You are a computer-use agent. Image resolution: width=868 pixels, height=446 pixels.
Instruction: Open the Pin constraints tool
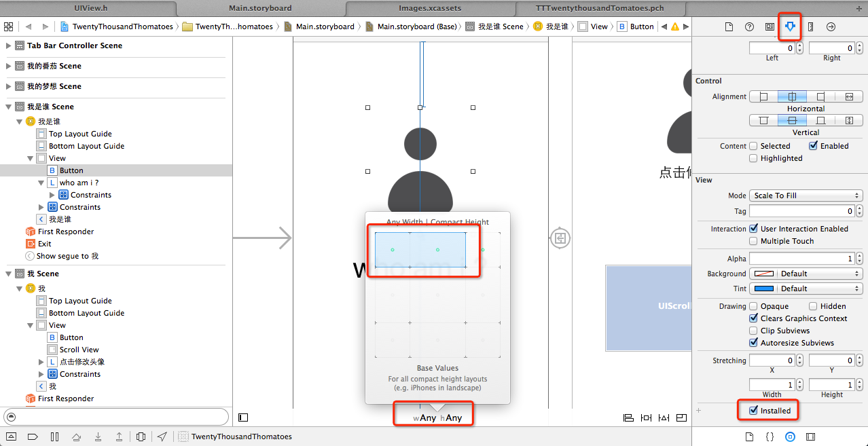coord(646,417)
